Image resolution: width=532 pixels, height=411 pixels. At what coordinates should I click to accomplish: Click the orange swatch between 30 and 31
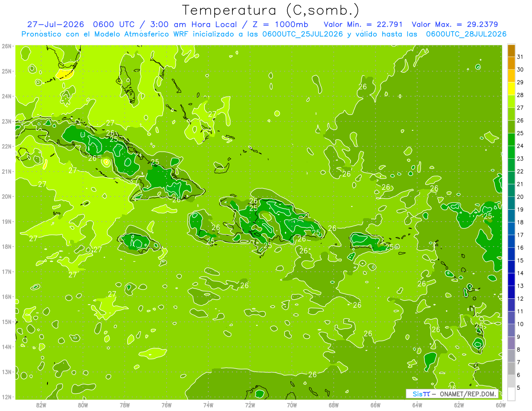[x=511, y=63]
